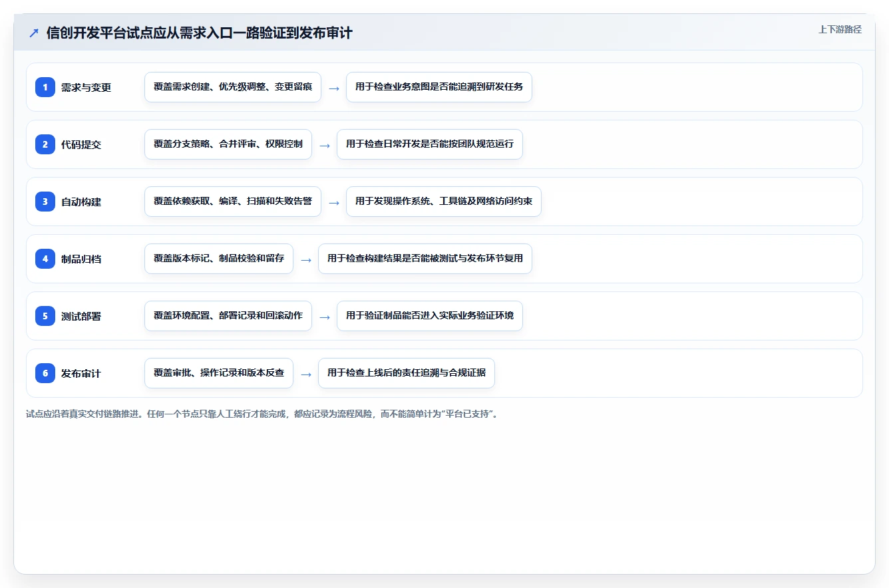Click the footnote starting 试点应沿着真实交付链路推进
The width and height of the screenshot is (889, 588).
coord(262,414)
